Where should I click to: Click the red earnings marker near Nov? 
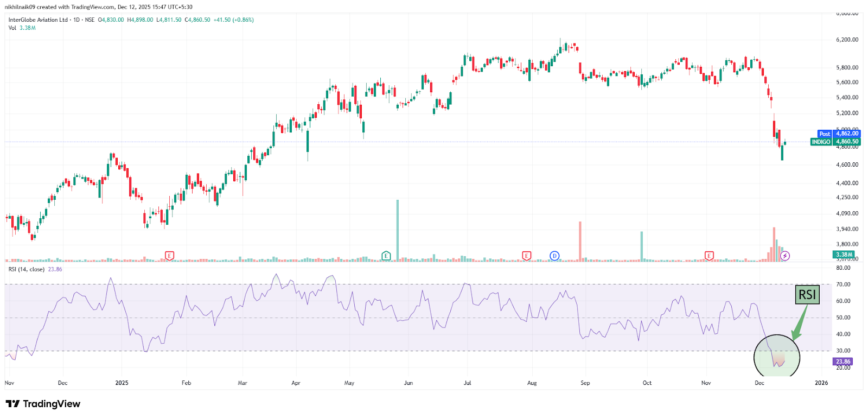[x=709, y=256]
